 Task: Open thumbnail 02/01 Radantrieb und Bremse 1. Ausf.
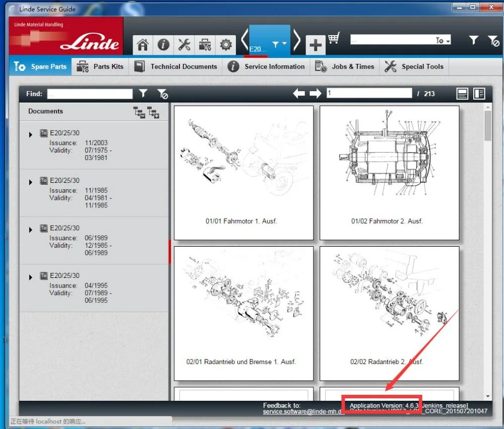(x=243, y=313)
